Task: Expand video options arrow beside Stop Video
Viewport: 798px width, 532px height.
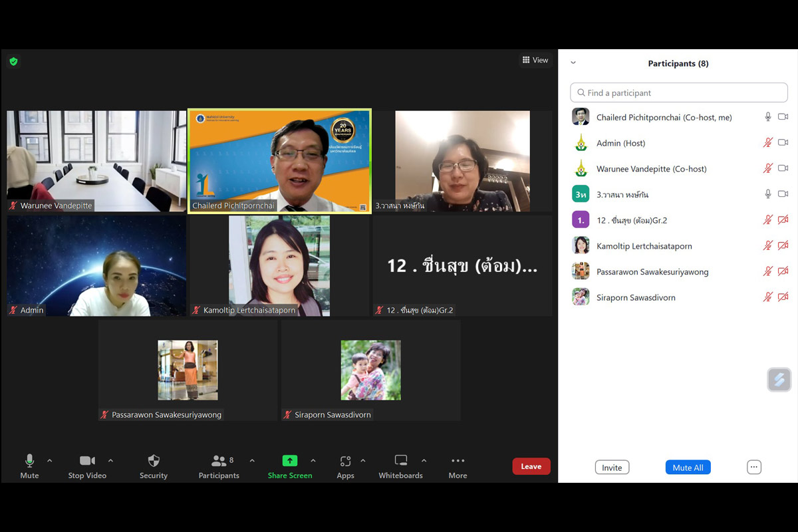Action: [110, 460]
